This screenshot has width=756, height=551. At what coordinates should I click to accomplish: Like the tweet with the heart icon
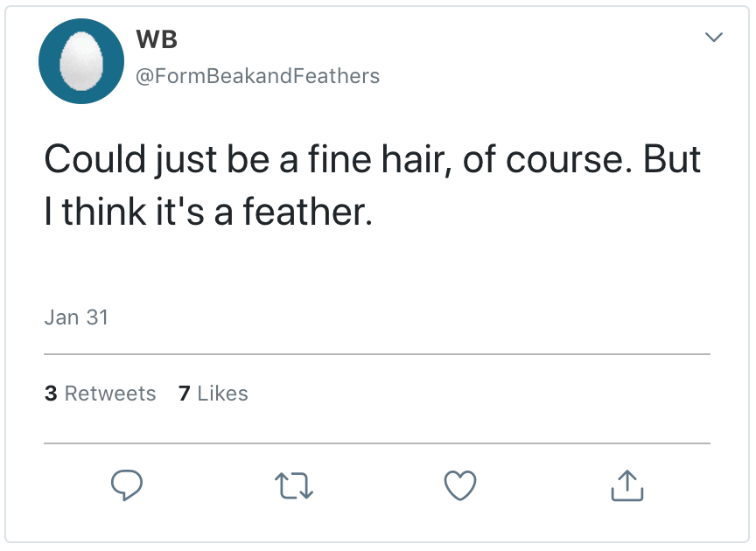460,485
